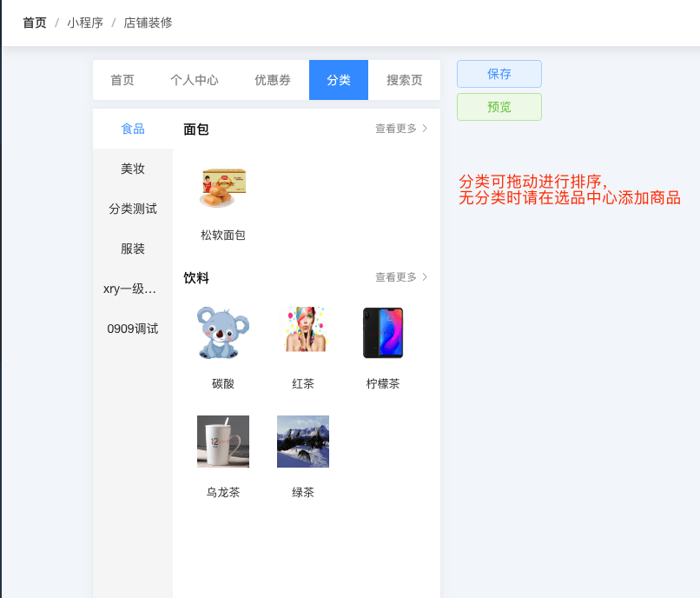Select the 绿茶 snowy mountain image
This screenshot has width=700, height=598.
coord(303,442)
